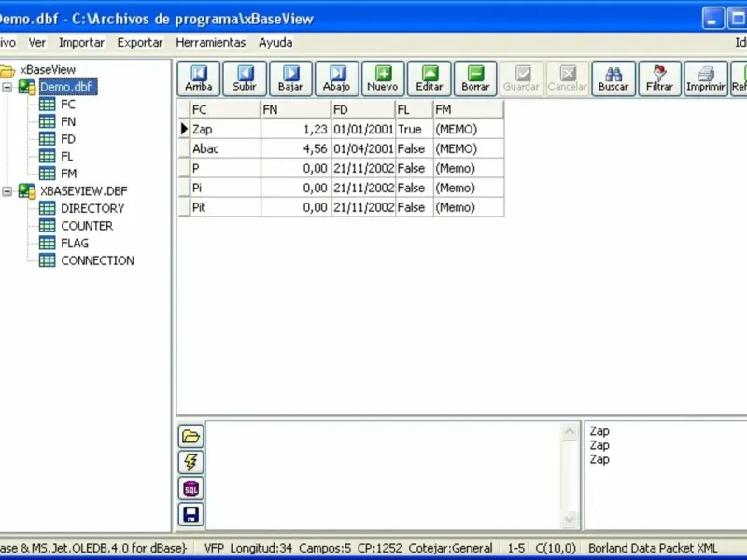
Task: Open the Ayuda menu
Action: point(275,42)
